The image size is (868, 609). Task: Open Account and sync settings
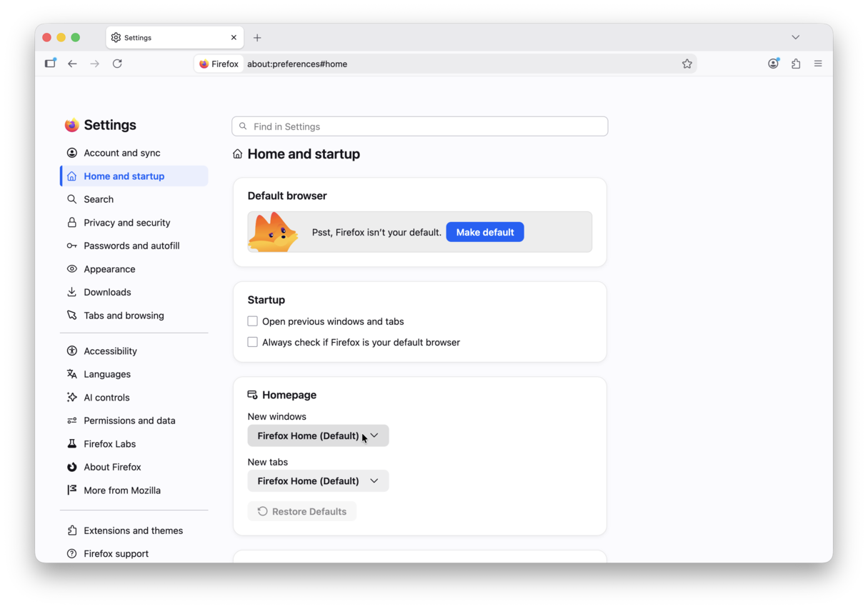coord(134,153)
